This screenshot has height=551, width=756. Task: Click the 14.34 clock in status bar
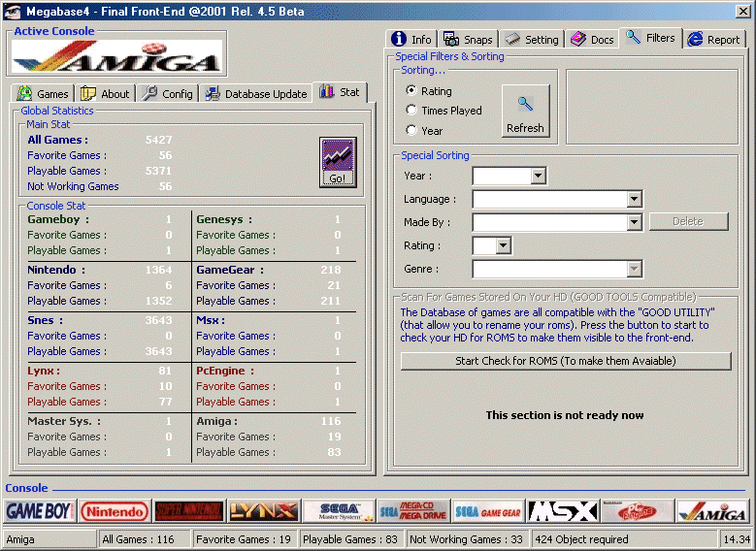coord(737,539)
